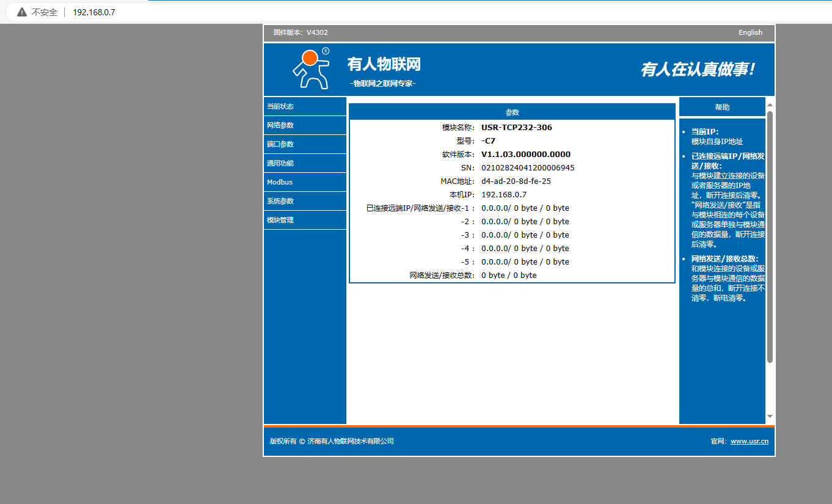
Task: Click the 帮助 panel header
Action: tap(722, 107)
